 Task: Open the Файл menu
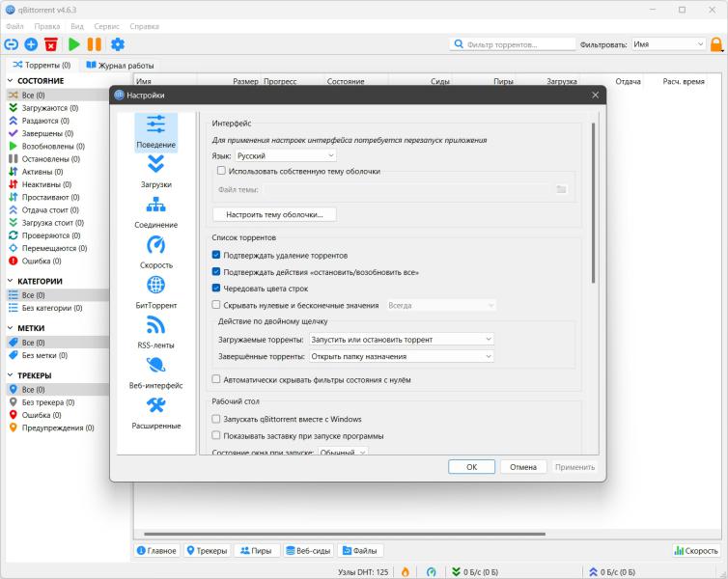(x=14, y=26)
